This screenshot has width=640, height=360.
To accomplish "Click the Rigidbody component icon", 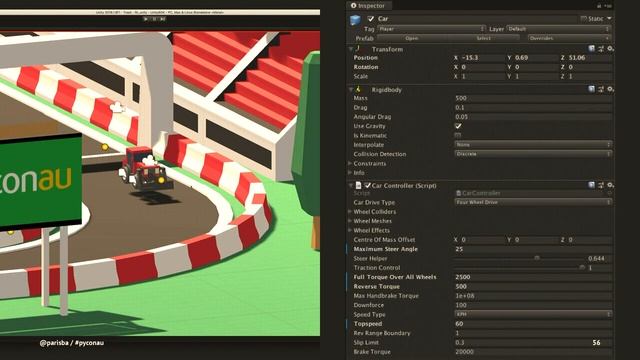I will [358, 89].
